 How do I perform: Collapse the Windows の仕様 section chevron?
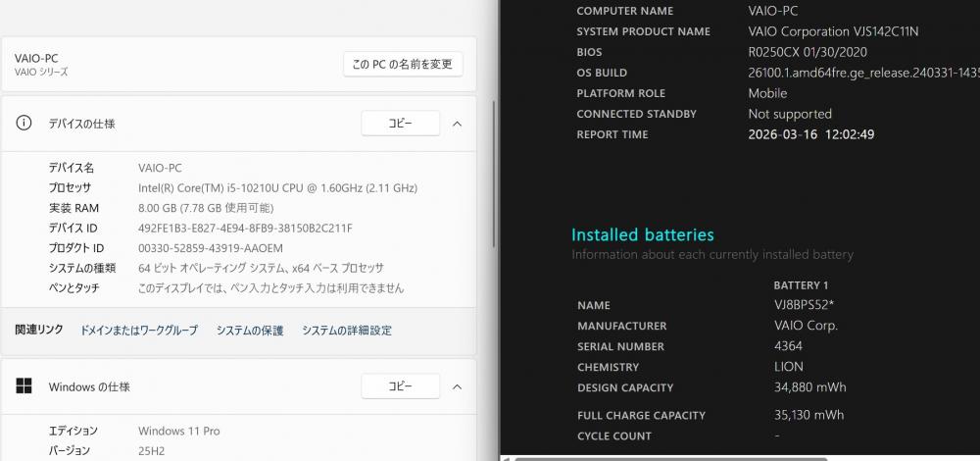click(457, 386)
